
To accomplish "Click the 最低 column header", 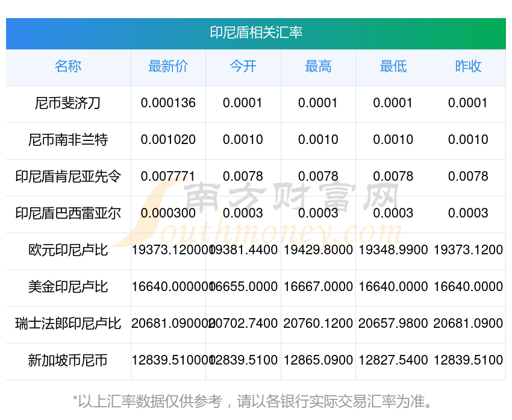I will click(393, 67).
